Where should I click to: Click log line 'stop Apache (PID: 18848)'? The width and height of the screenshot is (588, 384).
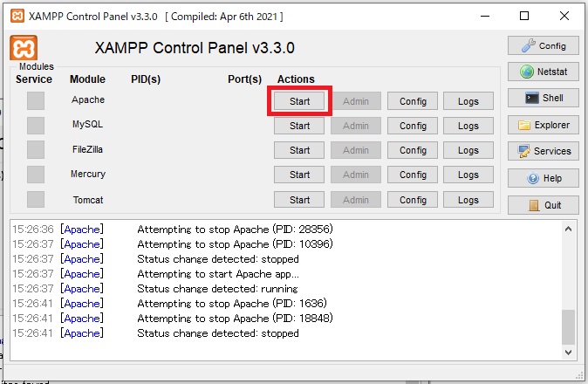[x=235, y=319]
